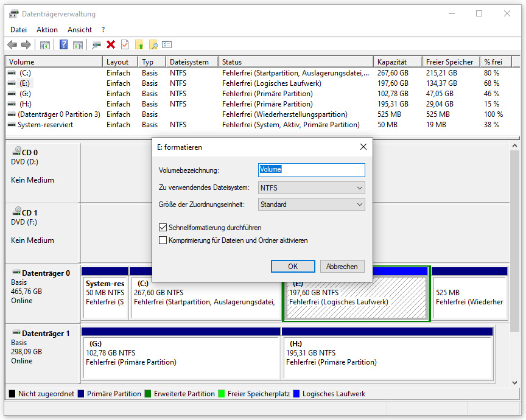Click the blue help question mark icon
This screenshot has width=526, height=420.
coord(63,44)
